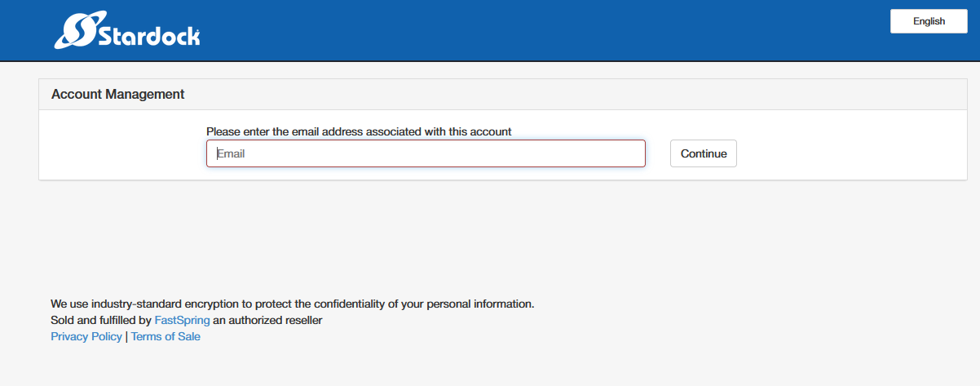Click the separator between Privacy and Terms
The image size is (980, 386).
pos(126,336)
